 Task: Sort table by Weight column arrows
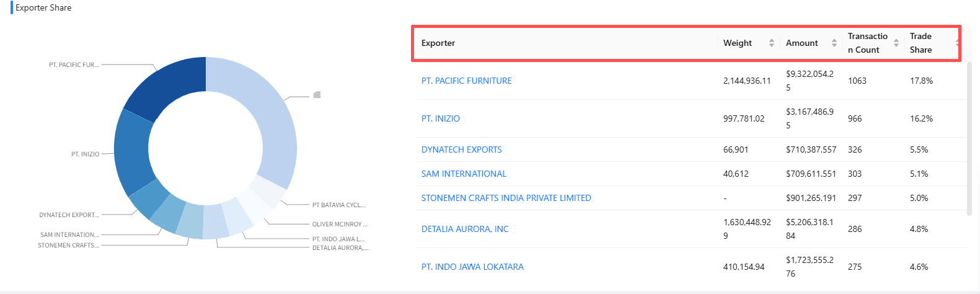[x=772, y=43]
